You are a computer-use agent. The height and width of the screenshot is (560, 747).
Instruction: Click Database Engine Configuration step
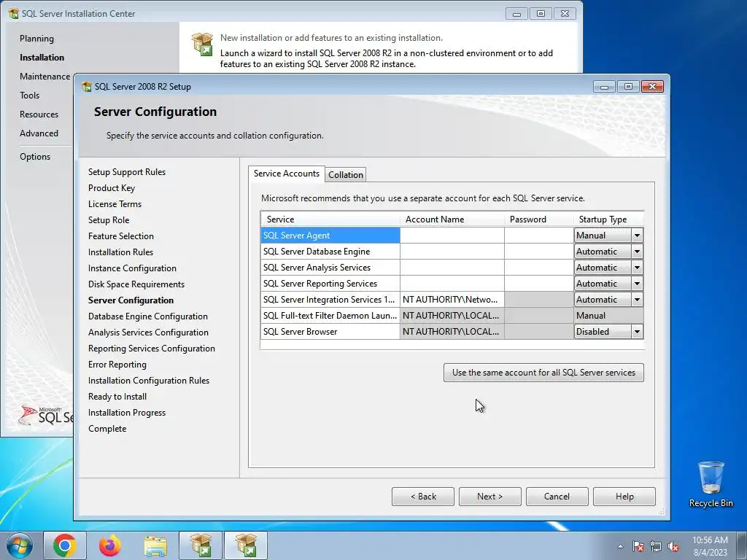click(x=147, y=316)
